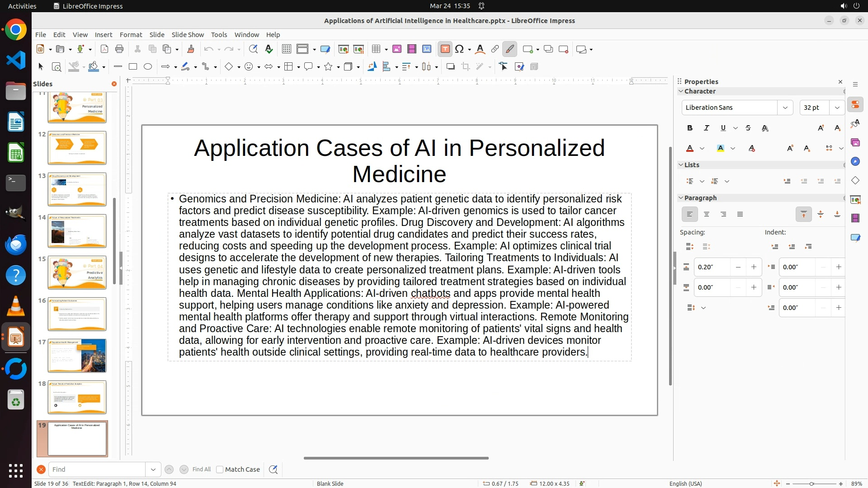The image size is (868, 488).
Task: Select the Ellipse drawing tool
Action: [148, 67]
